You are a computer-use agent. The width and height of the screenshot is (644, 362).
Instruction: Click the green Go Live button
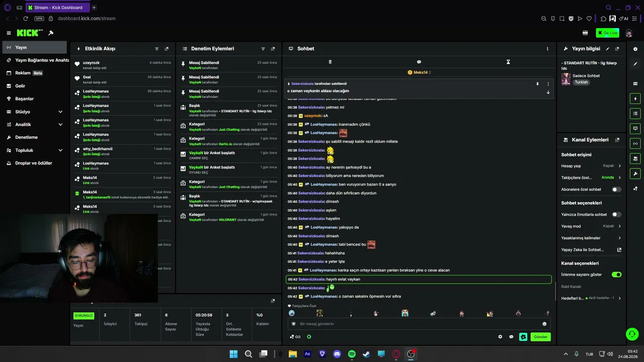607,33
